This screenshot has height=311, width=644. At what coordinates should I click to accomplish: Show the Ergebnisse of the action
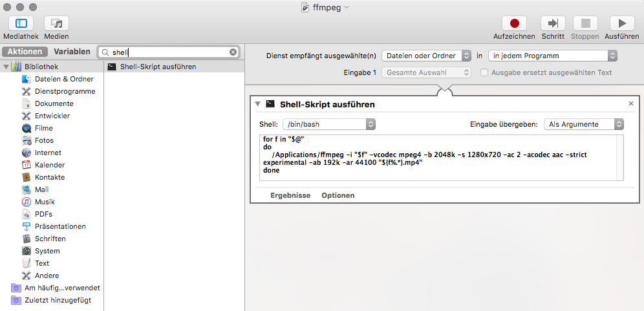(290, 195)
